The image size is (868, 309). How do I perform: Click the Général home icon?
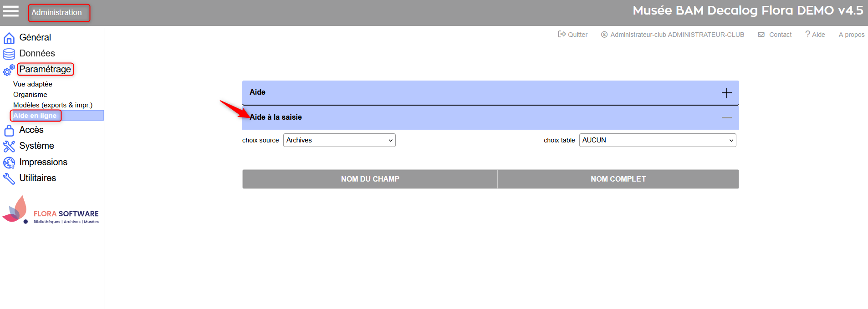pos(9,38)
